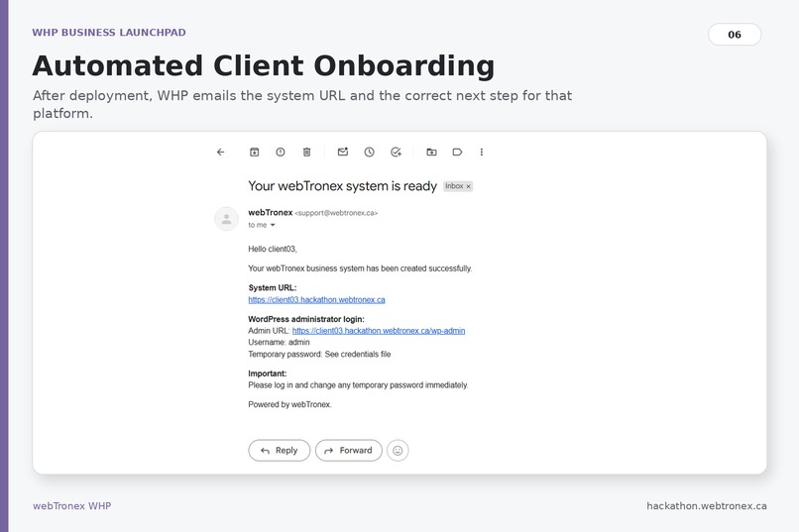Click the 'Automated Client Onboarding' heading
This screenshot has width=799, height=532.
(x=264, y=65)
